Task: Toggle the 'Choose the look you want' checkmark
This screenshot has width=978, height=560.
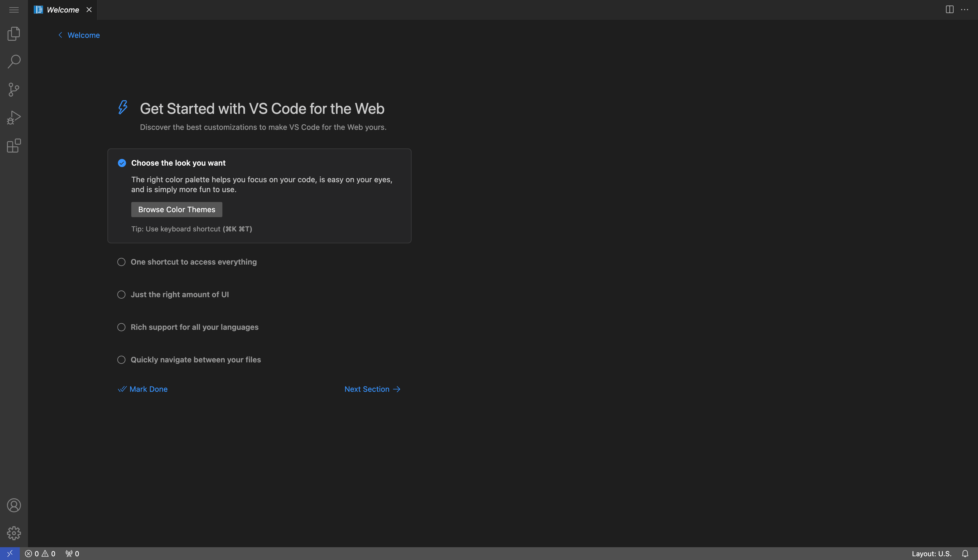Action: 122,163
